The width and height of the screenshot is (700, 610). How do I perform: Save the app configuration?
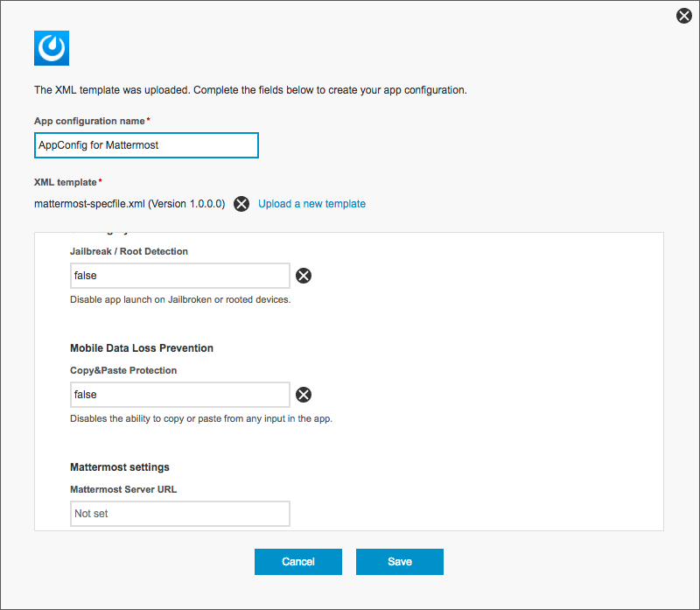(400, 562)
